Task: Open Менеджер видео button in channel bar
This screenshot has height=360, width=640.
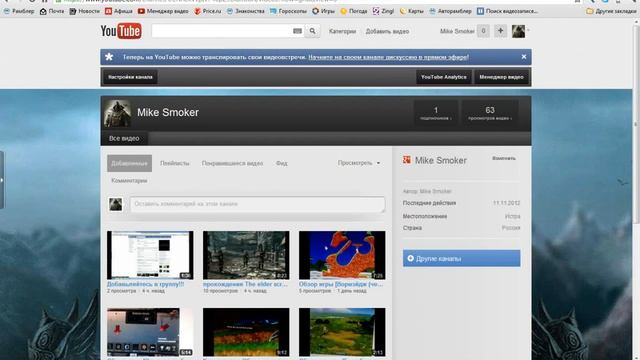Action: [x=501, y=77]
